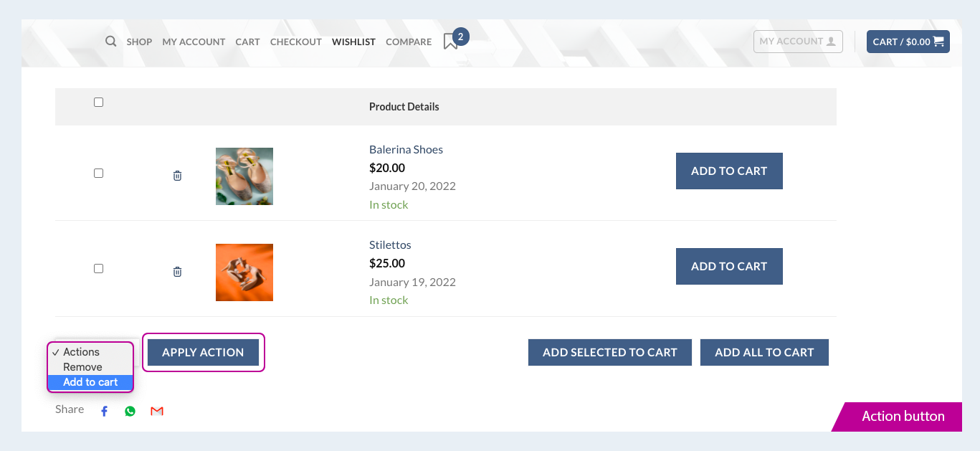Check the Stilettos row checkbox
Viewport: 980px width, 451px height.
coord(98,268)
